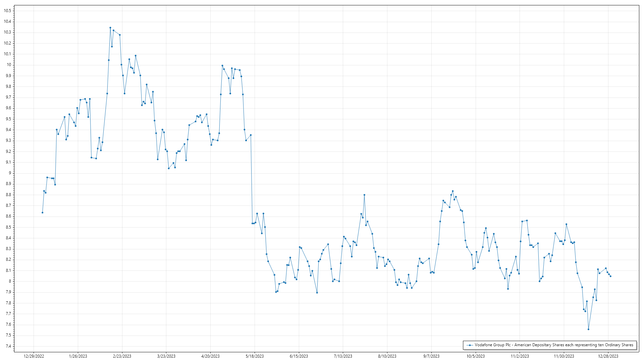The width and height of the screenshot is (644, 362).
Task: Click the data point at the bottom of the mid-May drop
Action: (253, 224)
